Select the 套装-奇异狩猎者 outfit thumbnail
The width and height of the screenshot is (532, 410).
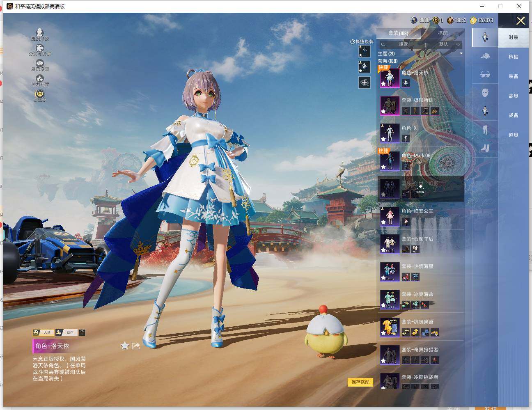390,355
